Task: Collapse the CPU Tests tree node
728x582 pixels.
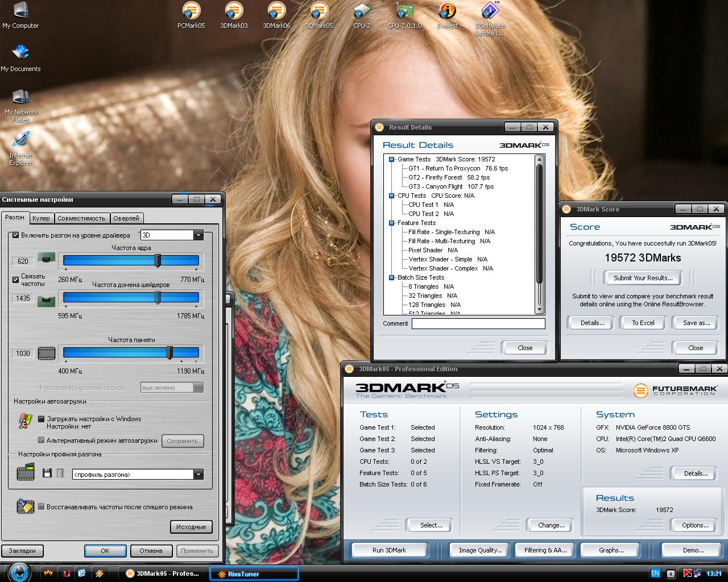Action: pyautogui.click(x=392, y=196)
